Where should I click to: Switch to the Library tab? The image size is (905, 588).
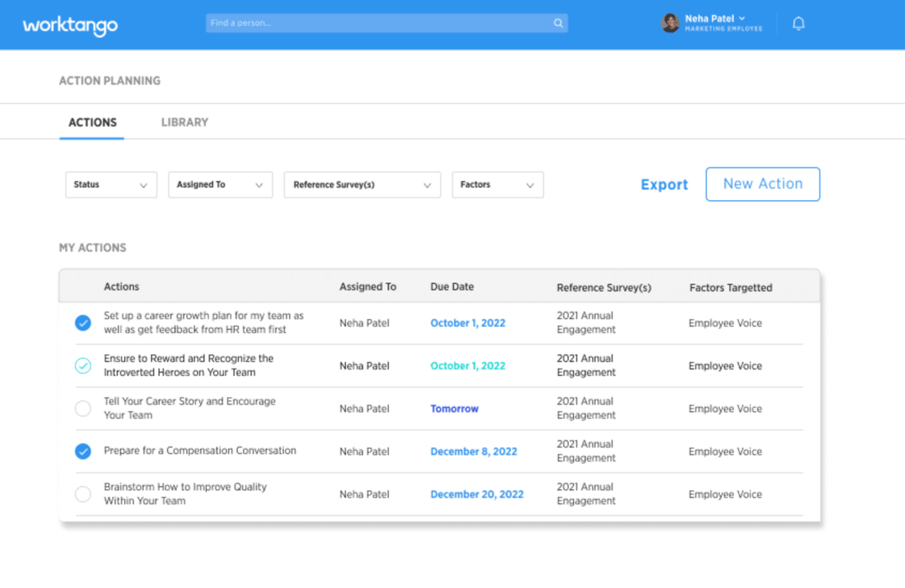[x=184, y=122]
